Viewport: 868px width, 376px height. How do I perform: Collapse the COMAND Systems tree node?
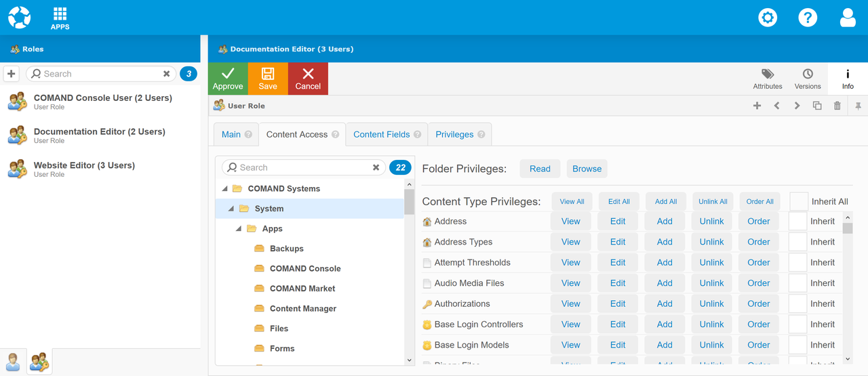[x=226, y=189]
